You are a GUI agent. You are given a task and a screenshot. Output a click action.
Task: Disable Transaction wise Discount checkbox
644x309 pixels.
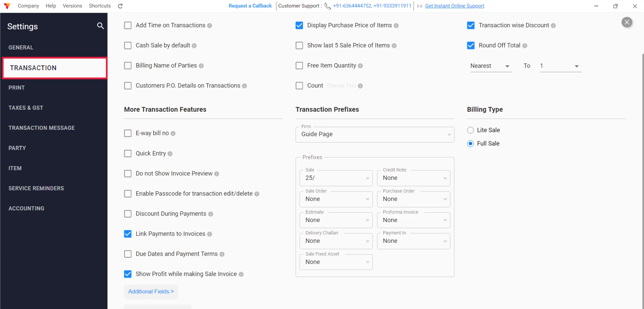click(471, 25)
